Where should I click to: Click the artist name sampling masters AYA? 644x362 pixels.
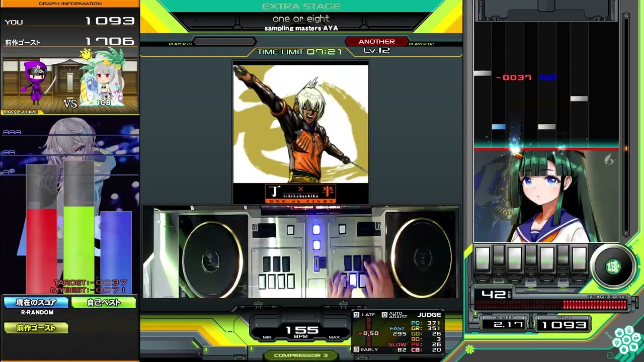pos(301,28)
